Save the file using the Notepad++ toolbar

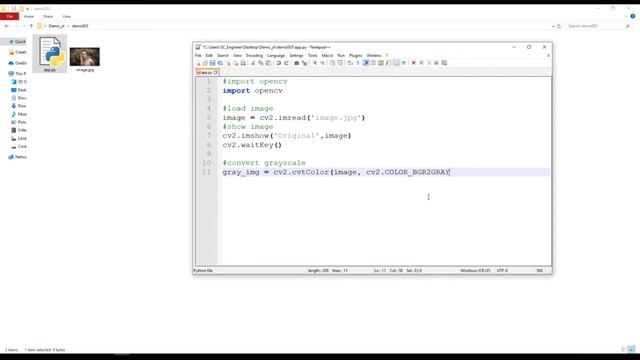tap(212, 63)
